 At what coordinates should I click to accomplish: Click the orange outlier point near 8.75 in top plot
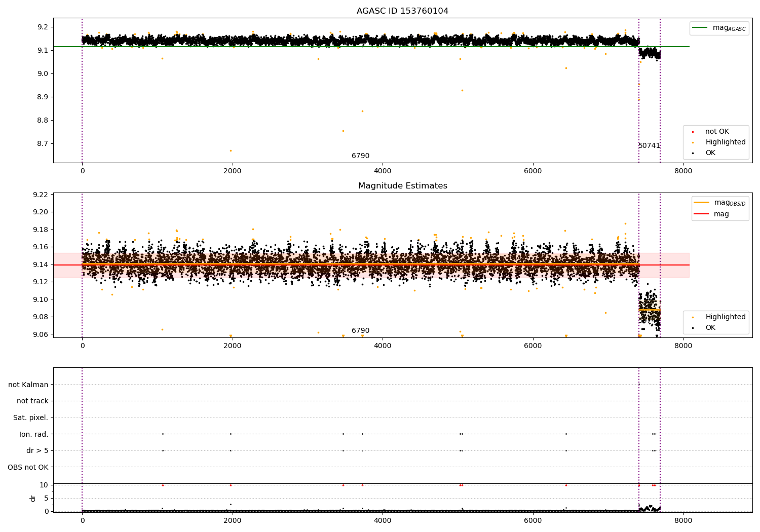pyautogui.click(x=343, y=131)
